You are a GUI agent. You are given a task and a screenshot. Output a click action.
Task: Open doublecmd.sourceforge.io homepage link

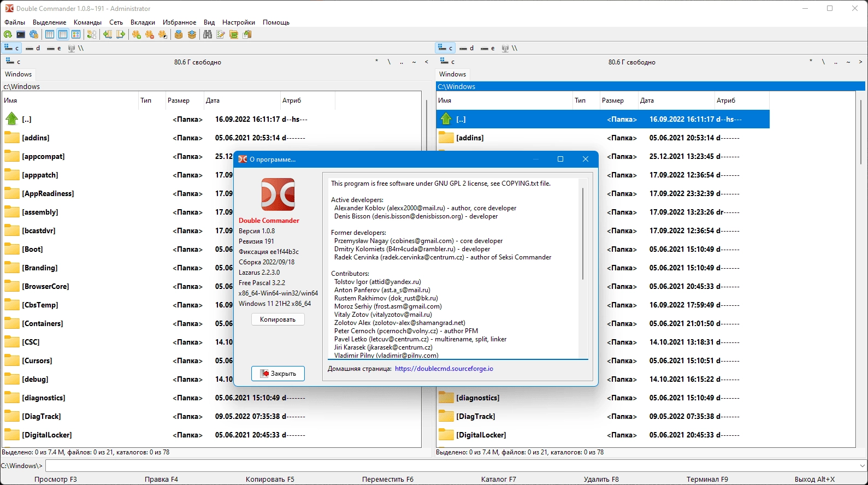(444, 369)
